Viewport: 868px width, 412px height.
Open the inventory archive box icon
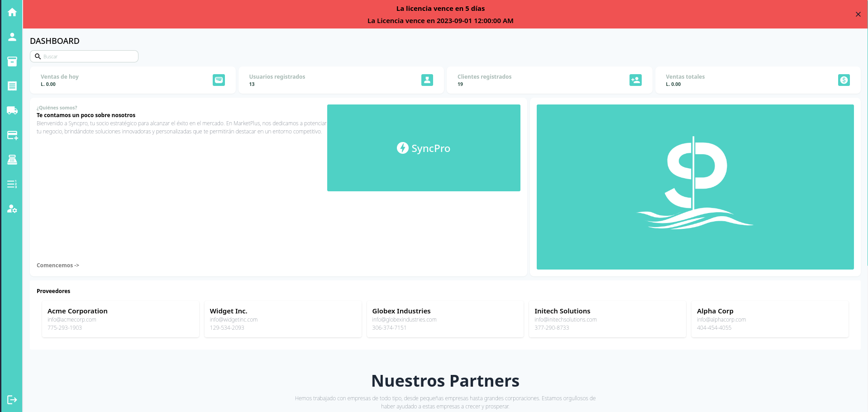pos(12,62)
